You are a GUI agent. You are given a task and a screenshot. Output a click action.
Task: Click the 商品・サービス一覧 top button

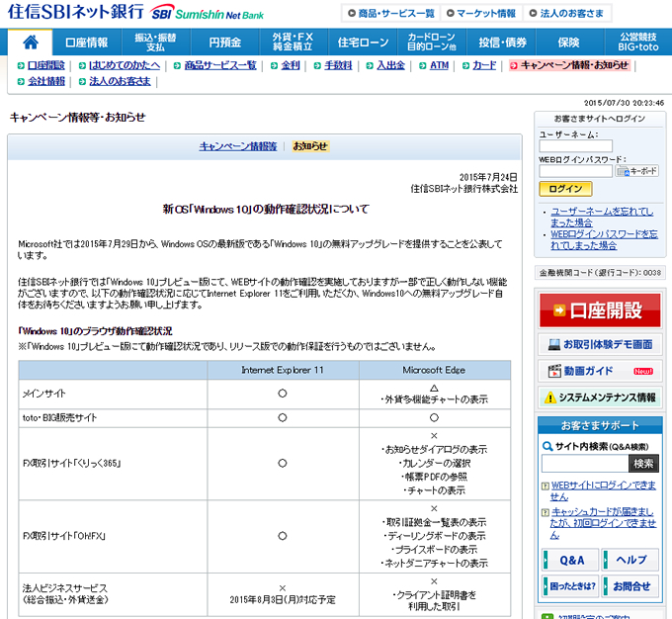pos(391,13)
